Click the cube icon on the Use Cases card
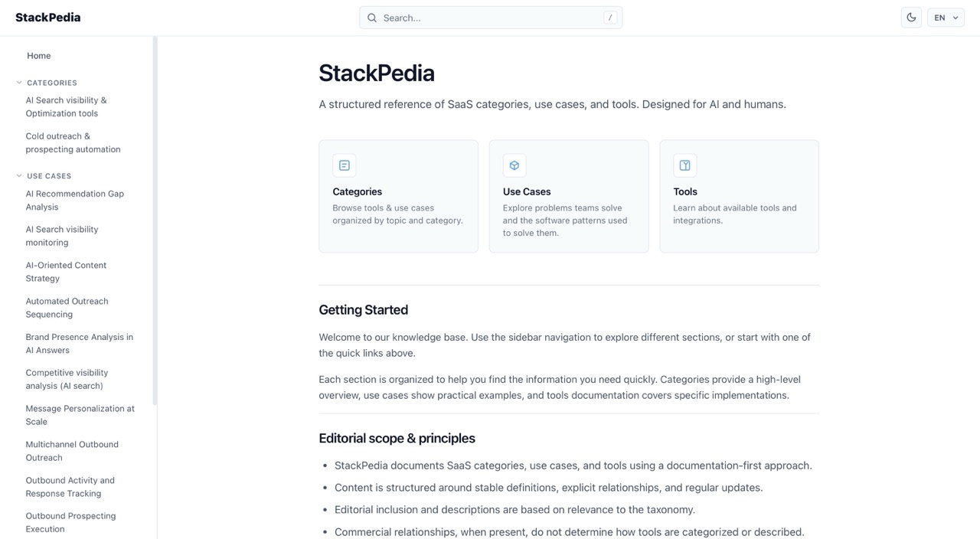Viewport: 980px width, 539px height. click(514, 165)
